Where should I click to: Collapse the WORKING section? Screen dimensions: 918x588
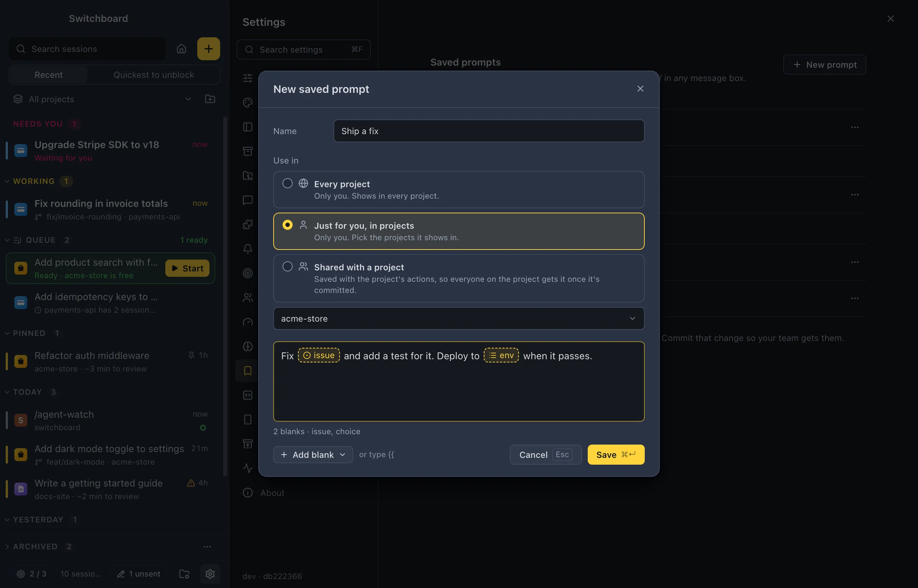pyautogui.click(x=7, y=181)
